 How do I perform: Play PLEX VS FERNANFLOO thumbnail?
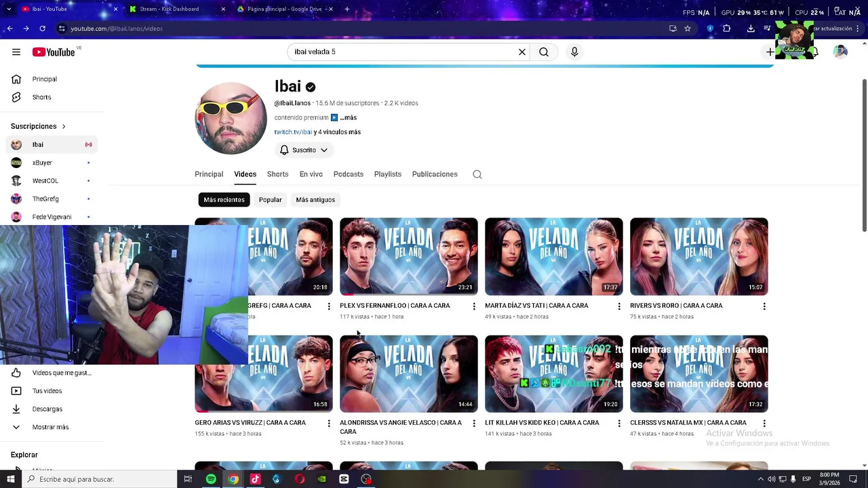409,256
